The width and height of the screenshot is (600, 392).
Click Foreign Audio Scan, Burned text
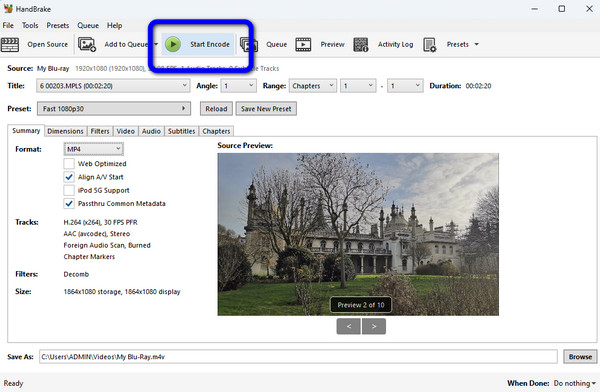(x=107, y=245)
